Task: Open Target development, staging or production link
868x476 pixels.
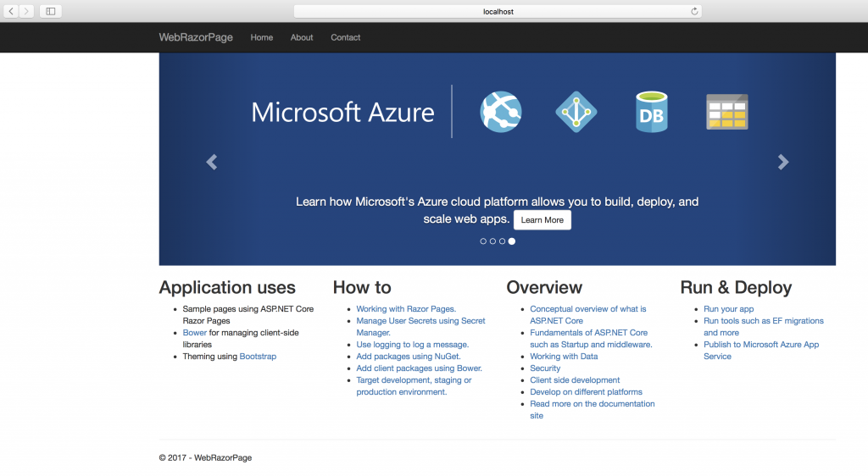Action: point(414,386)
